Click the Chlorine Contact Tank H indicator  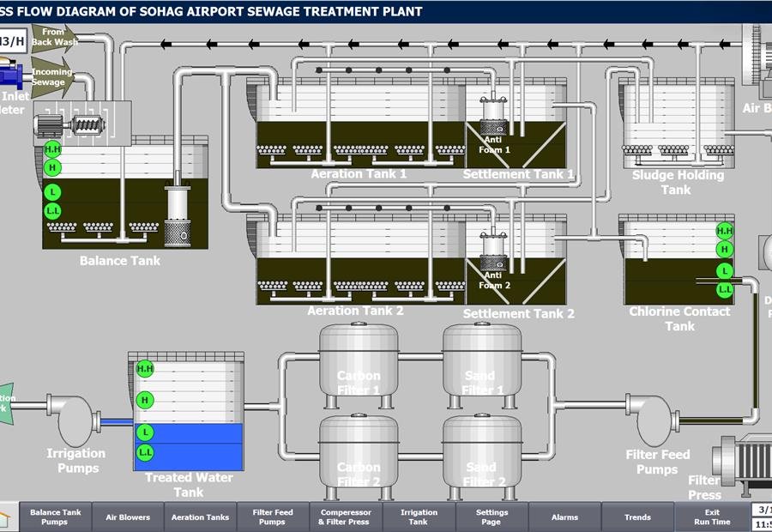[724, 249]
